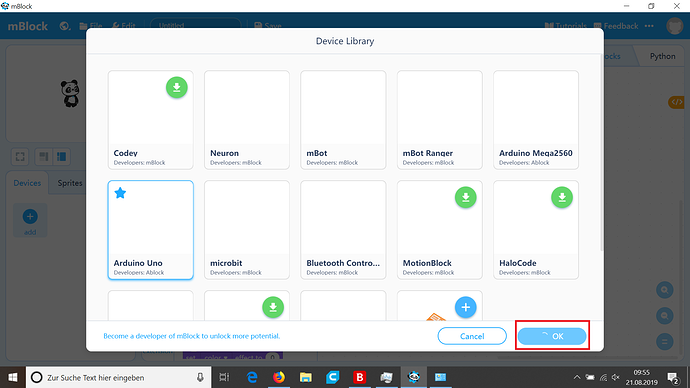Click the project title field

click(x=196, y=25)
